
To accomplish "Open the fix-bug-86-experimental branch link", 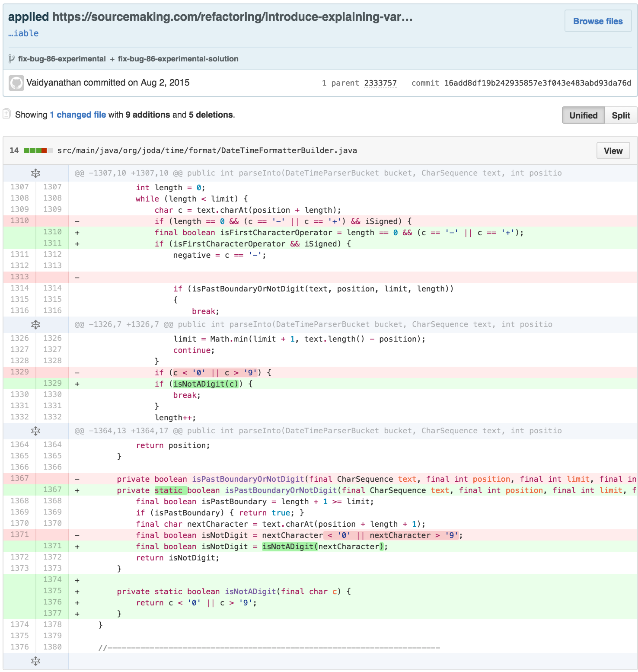I will coord(62,59).
